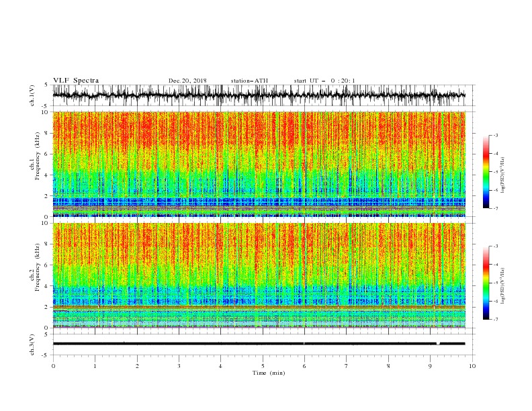Viewport: 532px width, 411px height.
Task: Click the "ch.2 Frequency (kHz)" axis label
Action: 34,267
